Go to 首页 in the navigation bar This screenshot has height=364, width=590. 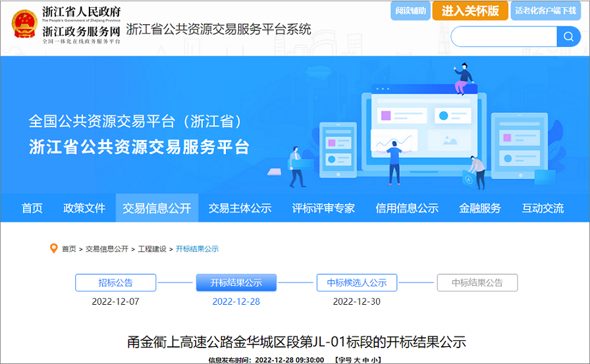pos(32,208)
